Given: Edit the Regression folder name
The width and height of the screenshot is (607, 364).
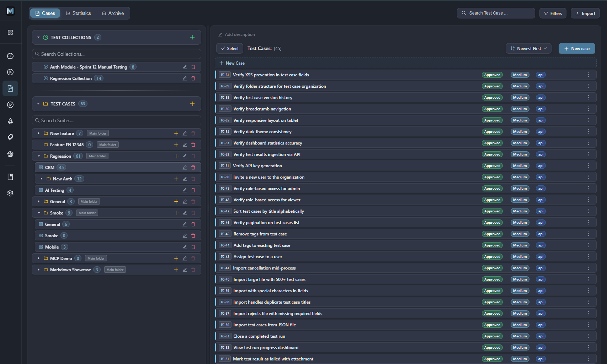Looking at the screenshot, I should [185, 156].
